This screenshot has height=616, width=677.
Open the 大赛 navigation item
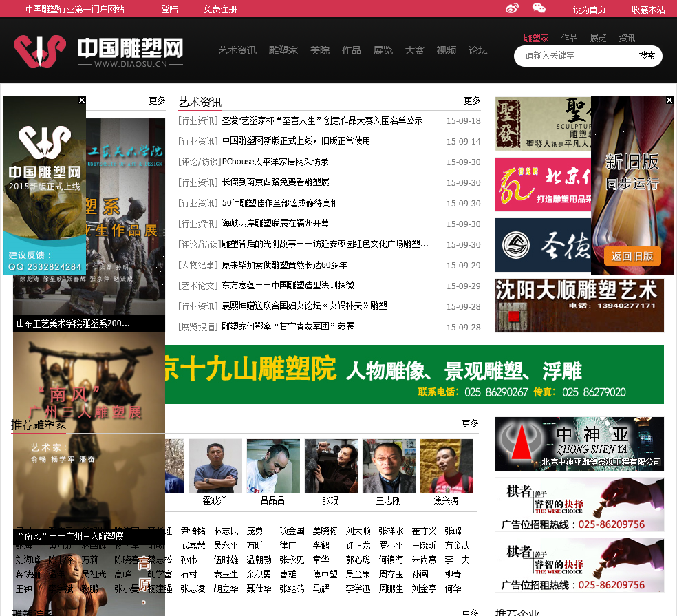click(414, 50)
